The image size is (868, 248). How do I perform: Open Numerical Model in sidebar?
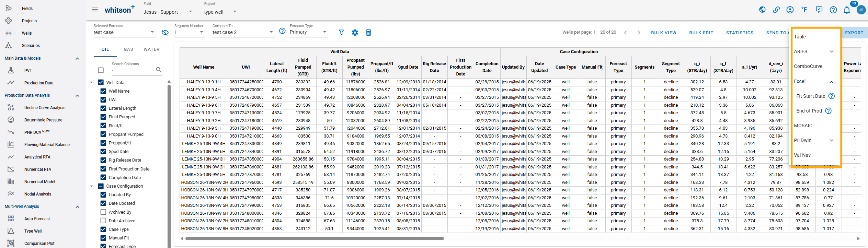pyautogui.click(x=39, y=181)
